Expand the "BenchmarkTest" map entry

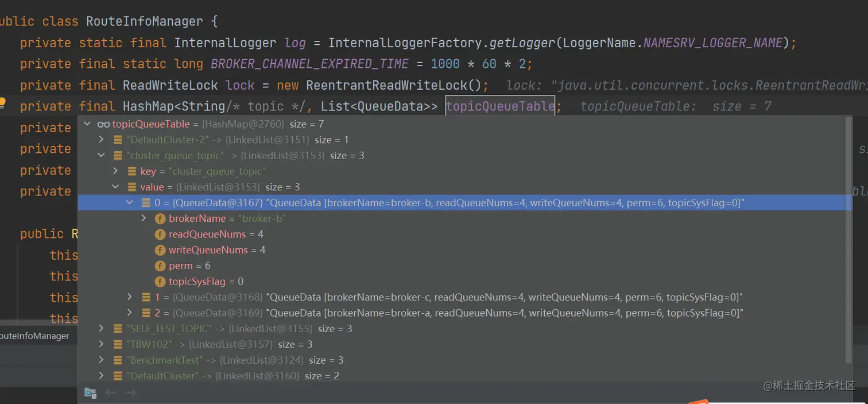pos(102,360)
